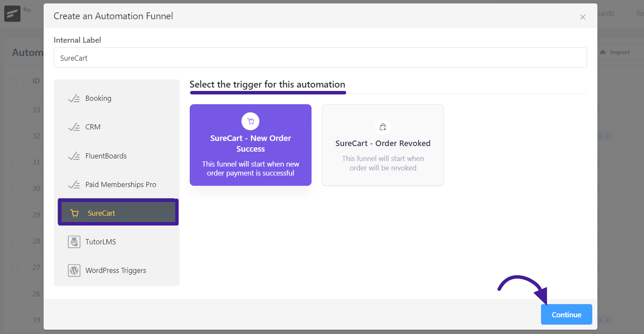Check the background row checkbox for ID 28

(x=15, y=242)
